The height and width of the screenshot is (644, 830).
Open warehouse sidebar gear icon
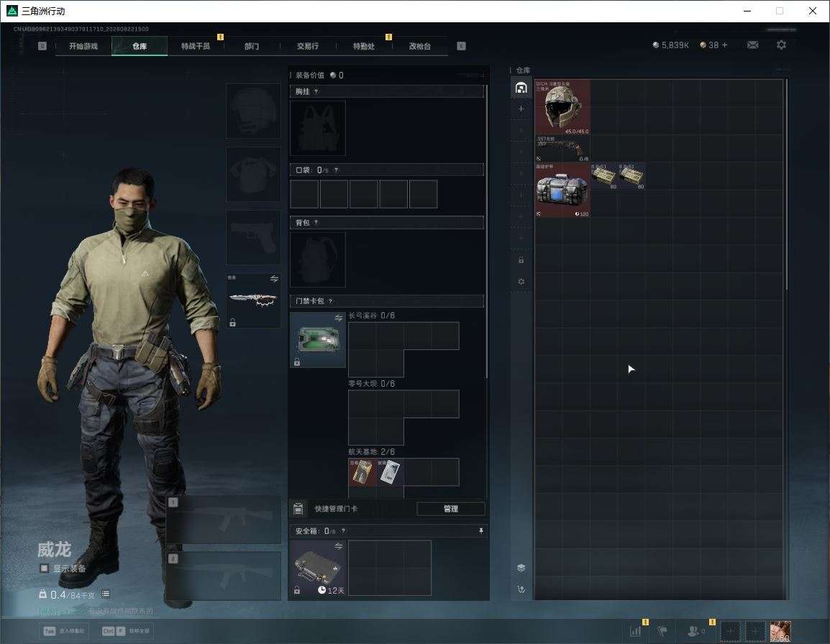521,282
